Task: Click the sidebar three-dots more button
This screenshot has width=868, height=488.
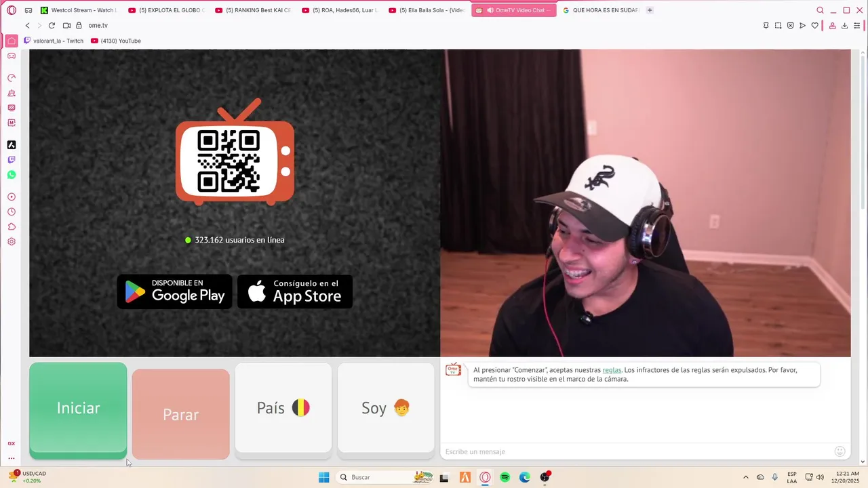Action: tap(12, 459)
